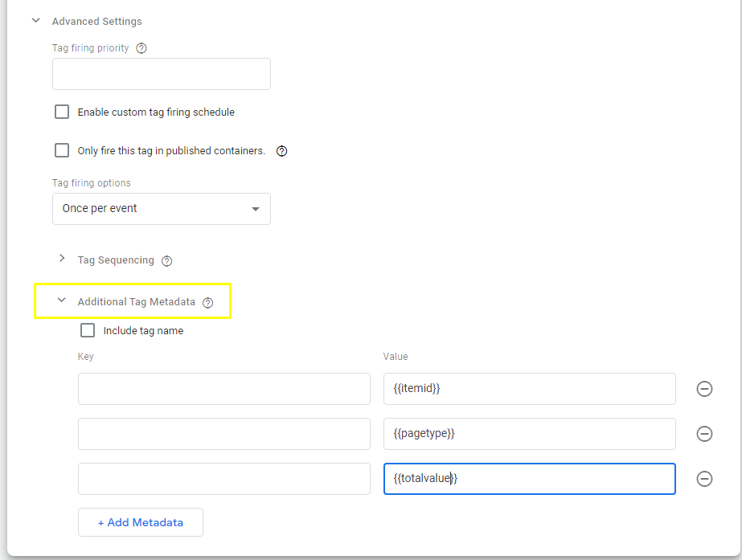Screen dimensions: 742x560
Task: Click the Tag firing priority input field
Action: click(162, 74)
